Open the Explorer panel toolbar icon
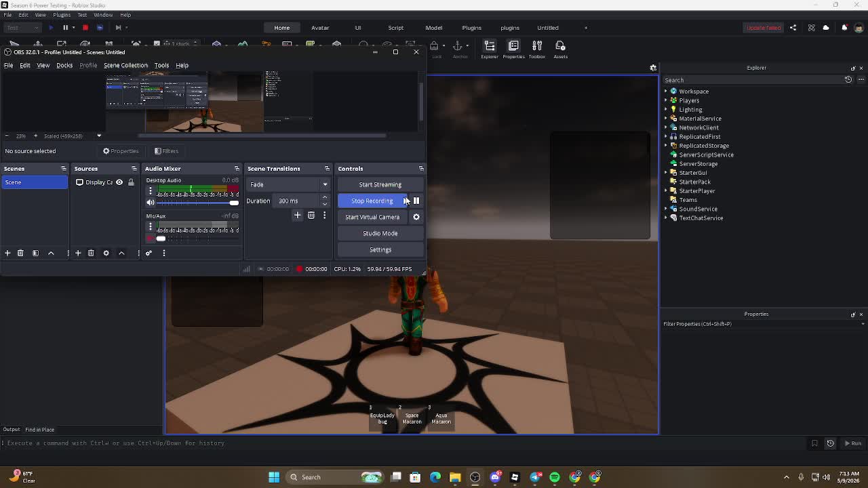The image size is (868, 488). tap(489, 49)
